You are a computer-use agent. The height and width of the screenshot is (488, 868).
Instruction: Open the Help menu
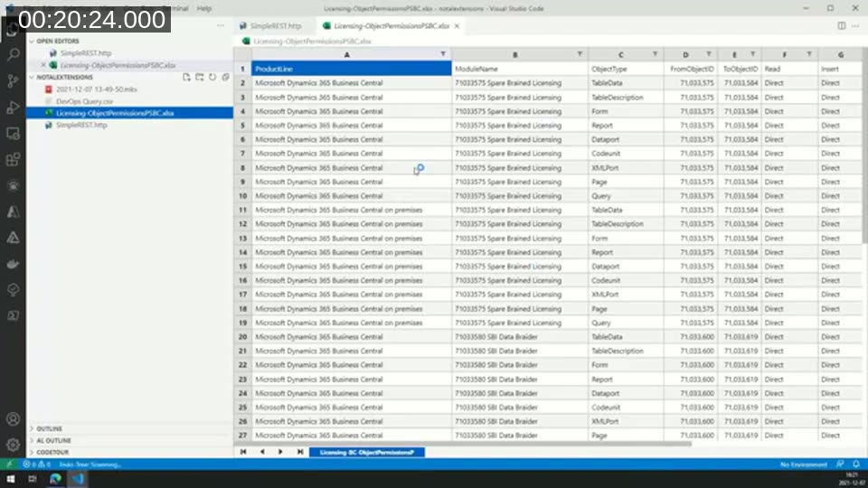[204, 8]
